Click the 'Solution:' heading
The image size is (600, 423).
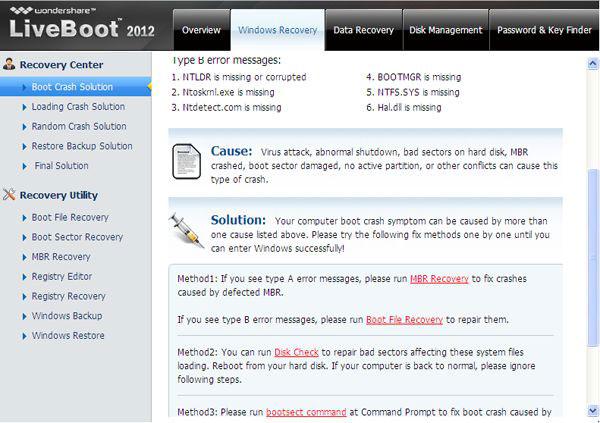tap(238, 220)
